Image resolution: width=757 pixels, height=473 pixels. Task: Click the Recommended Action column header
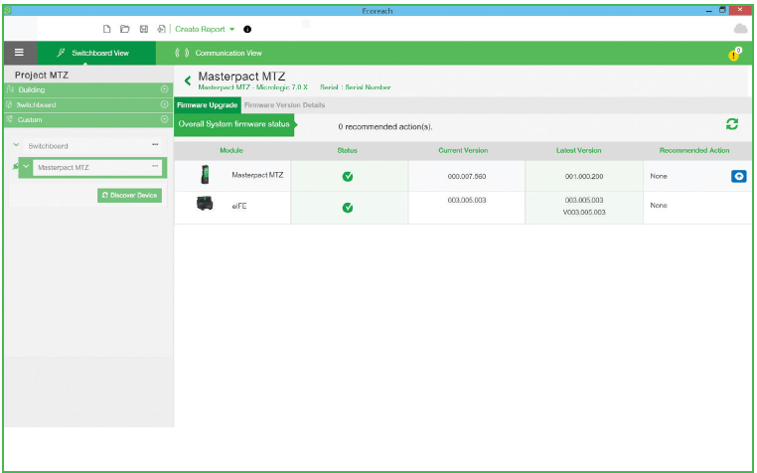click(694, 151)
